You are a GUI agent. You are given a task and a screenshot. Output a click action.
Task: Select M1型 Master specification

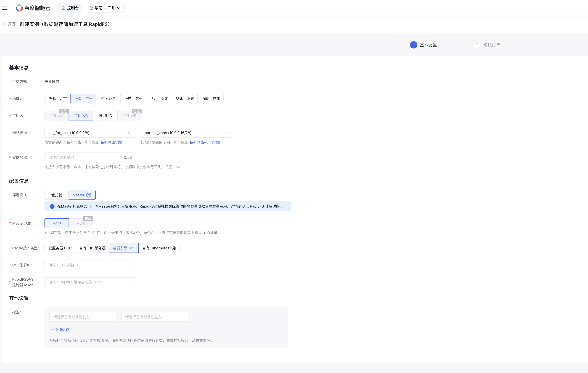tap(57, 223)
